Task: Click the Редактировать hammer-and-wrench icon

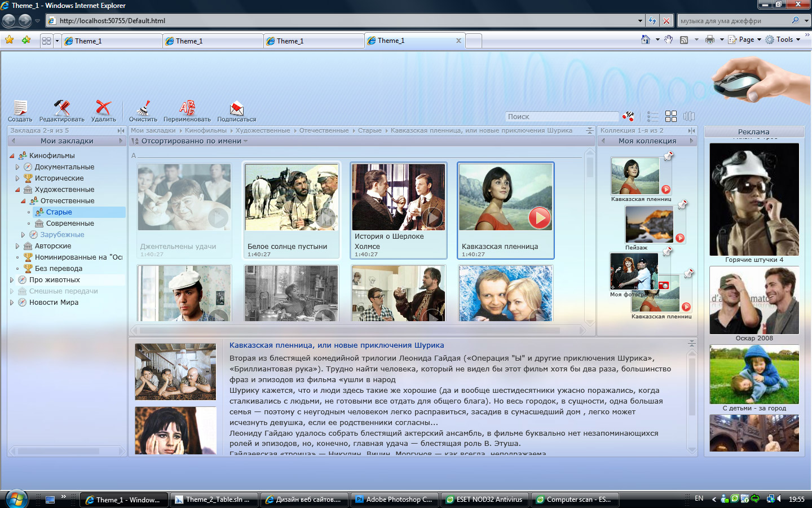Action: (61, 107)
